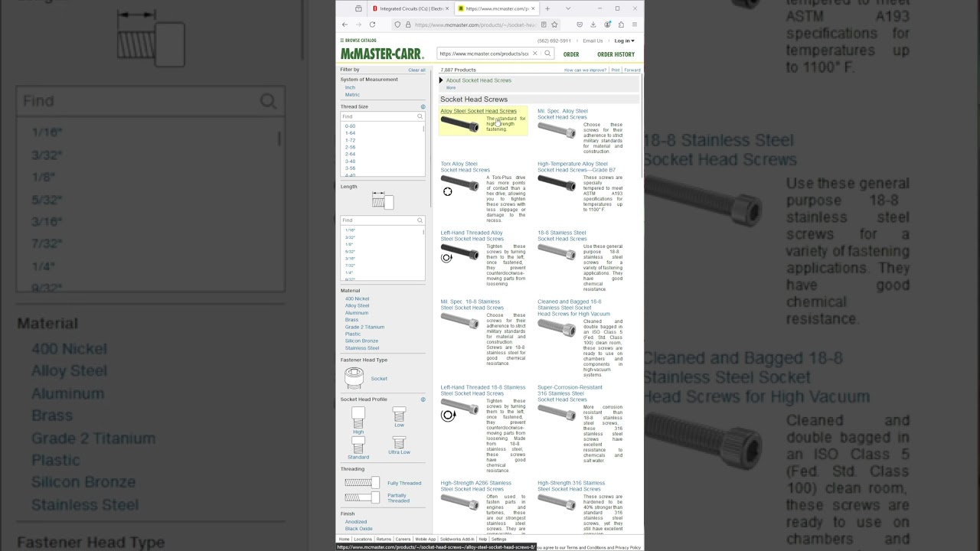
Task: Click Thread Size info icon
Action: pos(423,107)
